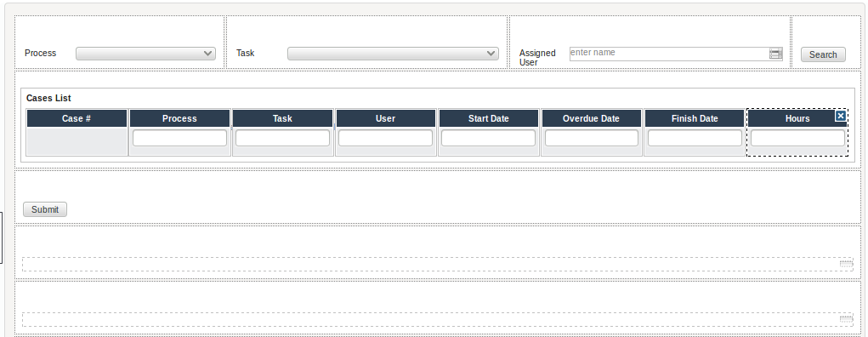This screenshot has width=868, height=337.
Task: Click icon in the bottom-most dashed field
Action: (846, 319)
